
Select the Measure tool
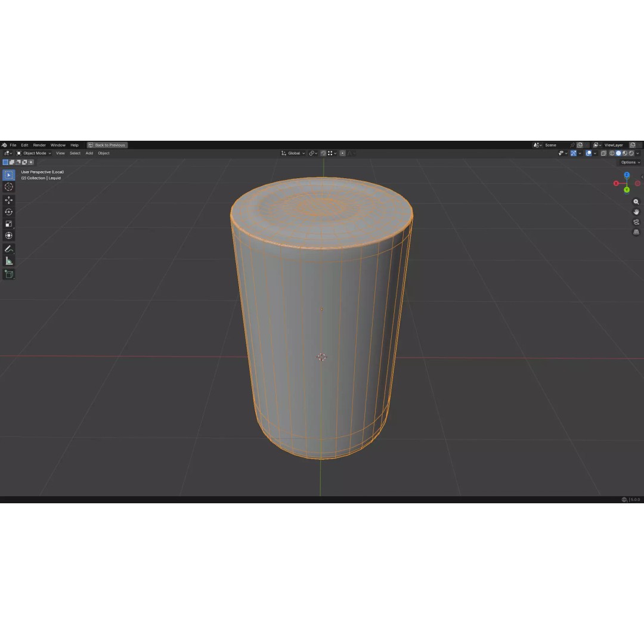pyautogui.click(x=8, y=261)
